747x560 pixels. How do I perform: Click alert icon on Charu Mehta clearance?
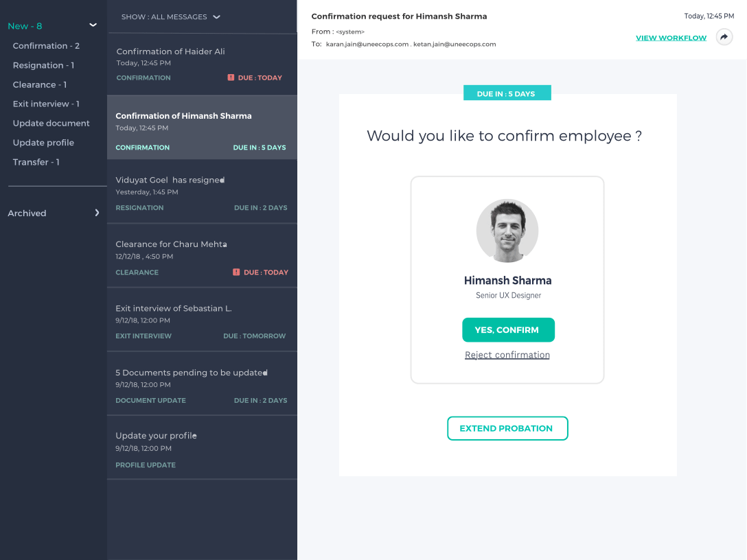pyautogui.click(x=235, y=272)
